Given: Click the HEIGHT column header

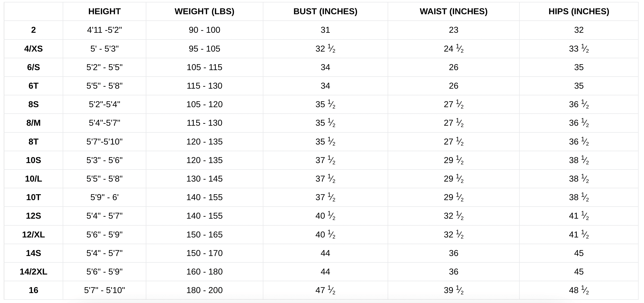Looking at the screenshot, I should pos(104,12).
